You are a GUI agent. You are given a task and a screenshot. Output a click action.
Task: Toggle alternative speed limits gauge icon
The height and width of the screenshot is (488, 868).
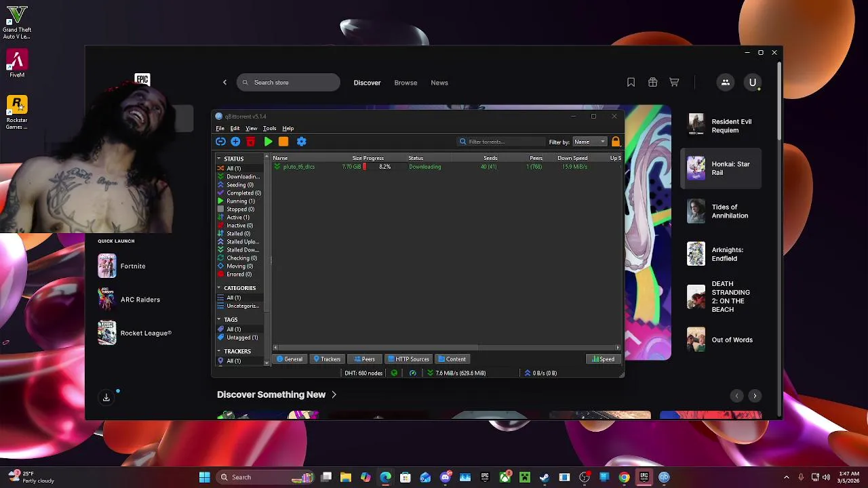tap(412, 373)
